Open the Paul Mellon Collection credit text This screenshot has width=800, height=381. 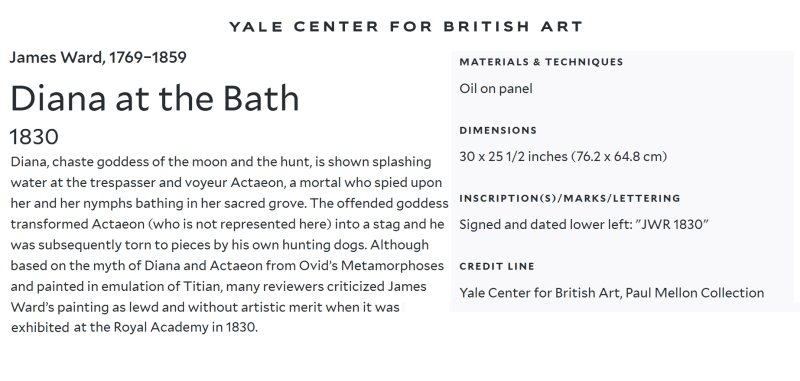click(612, 293)
